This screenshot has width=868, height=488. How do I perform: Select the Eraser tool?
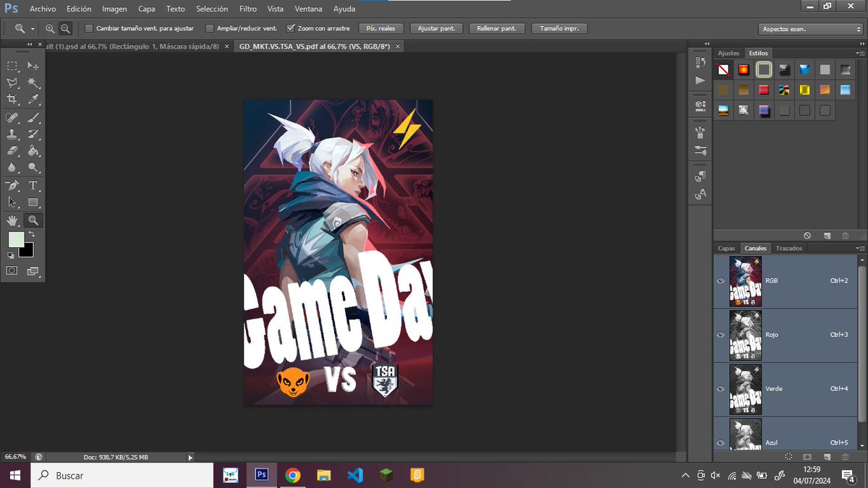click(12, 151)
